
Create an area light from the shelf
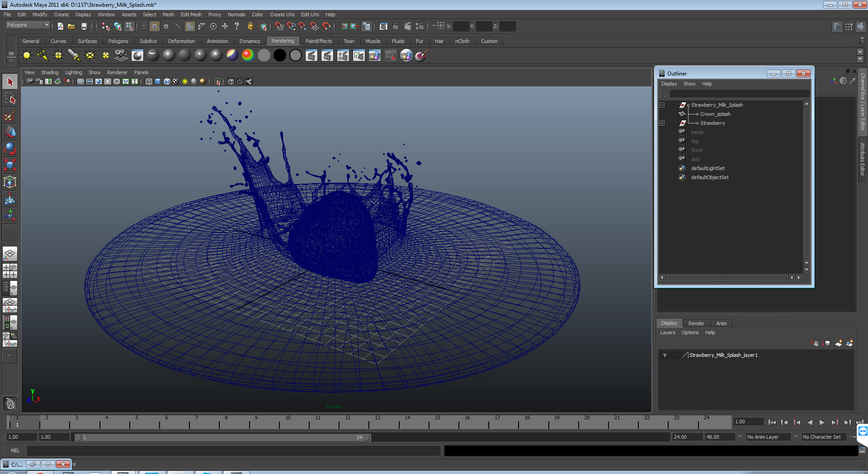pos(90,55)
